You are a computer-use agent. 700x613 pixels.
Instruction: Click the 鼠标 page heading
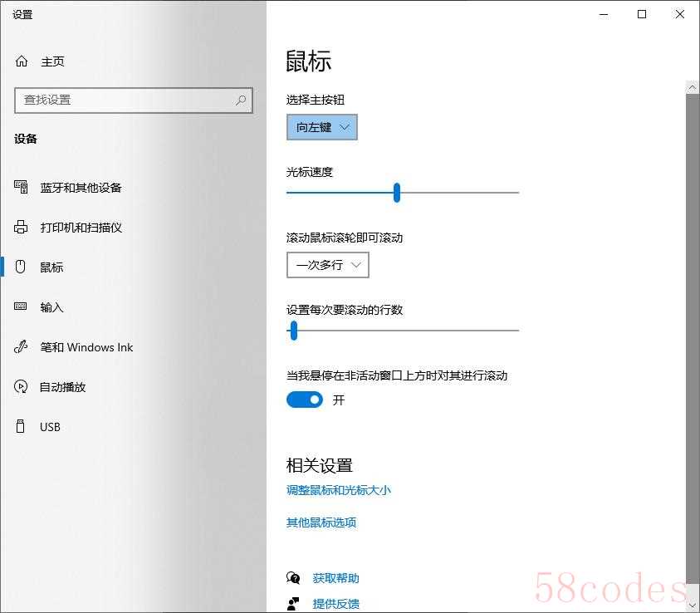309,61
